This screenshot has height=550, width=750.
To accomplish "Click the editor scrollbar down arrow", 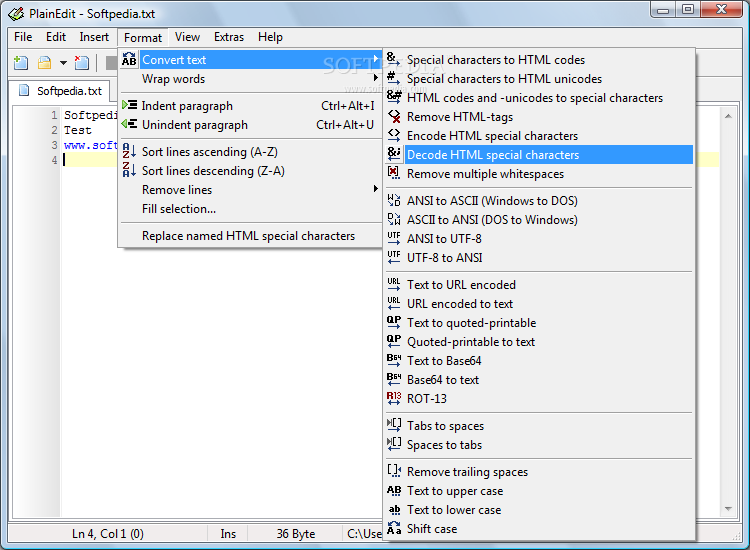I will (728, 509).
